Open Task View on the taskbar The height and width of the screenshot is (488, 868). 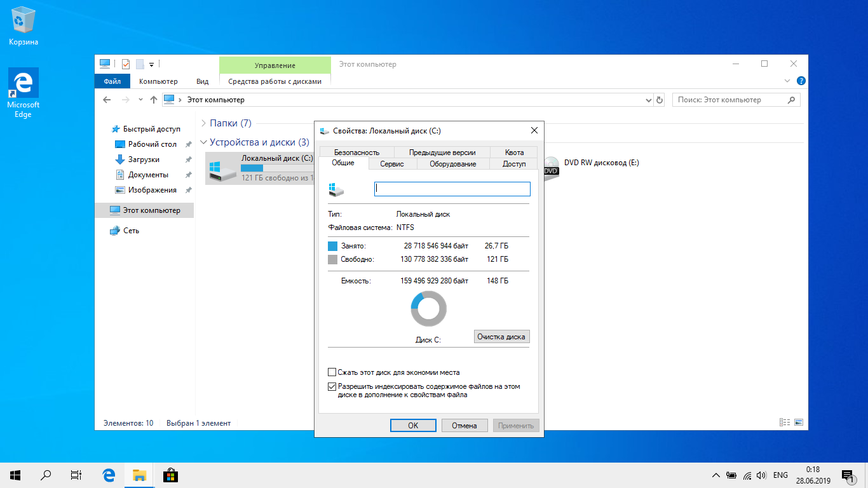[x=76, y=475]
